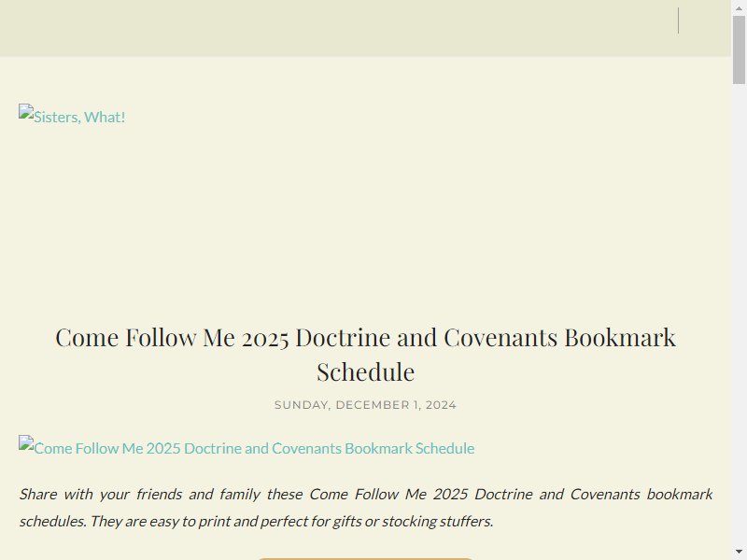
Task: Click the tan button peeking at the bottom
Action: [365, 558]
